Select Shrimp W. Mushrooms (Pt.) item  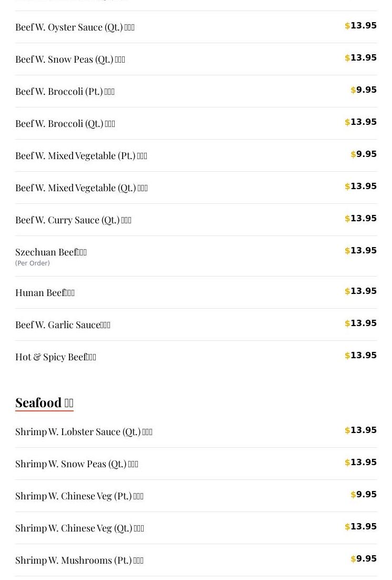(79, 561)
